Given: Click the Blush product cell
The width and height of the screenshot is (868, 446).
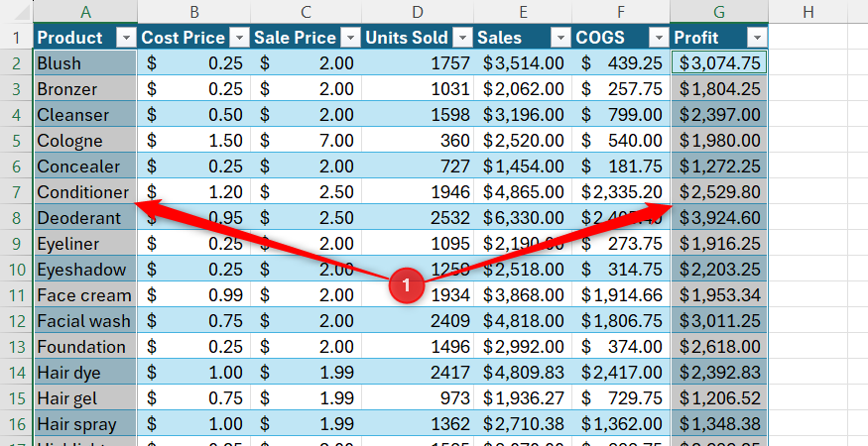Looking at the screenshot, I should coord(85,63).
